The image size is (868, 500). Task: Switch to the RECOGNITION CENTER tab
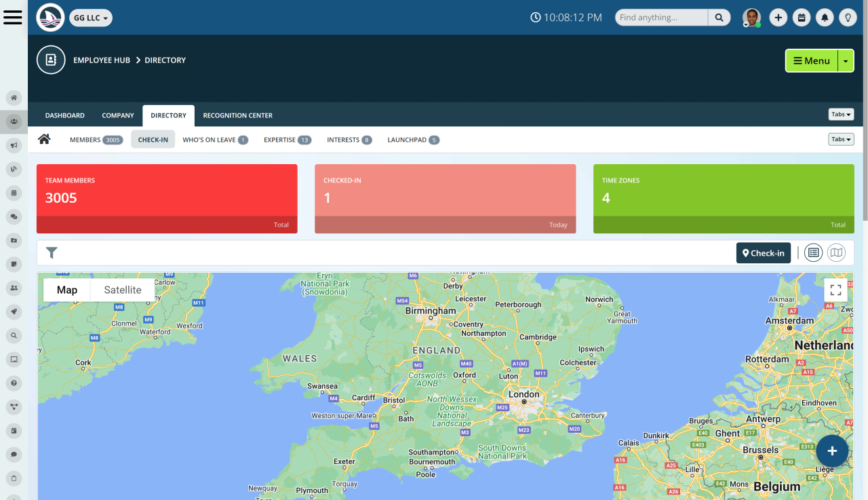click(237, 115)
